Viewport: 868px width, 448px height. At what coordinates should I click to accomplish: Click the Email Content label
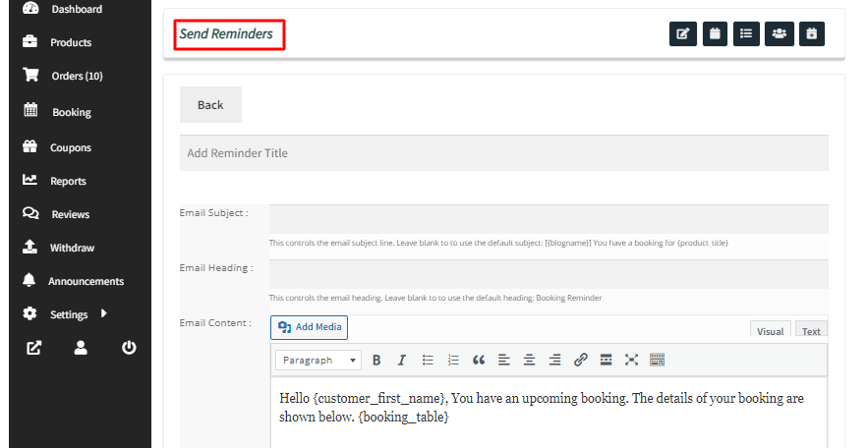215,323
